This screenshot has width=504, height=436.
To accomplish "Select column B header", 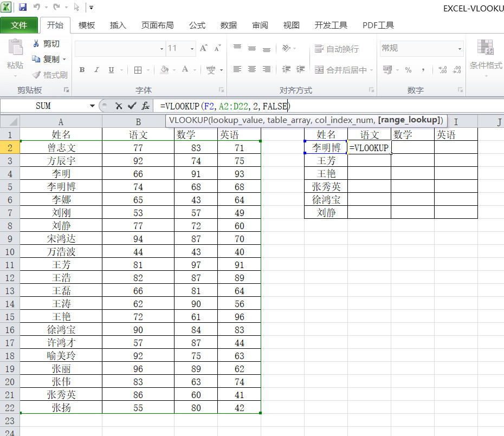I will (138, 122).
